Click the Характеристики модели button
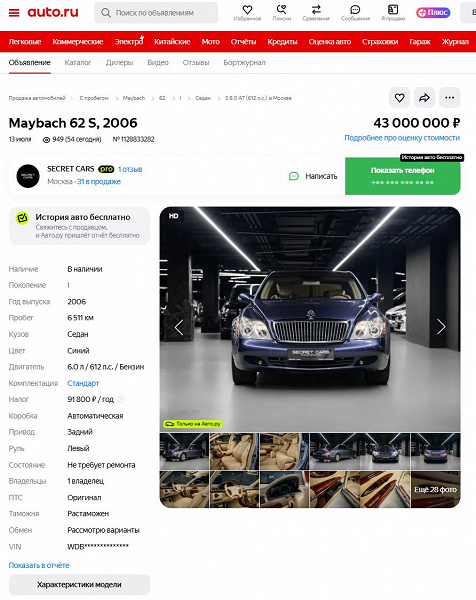476x600 pixels. tap(79, 585)
